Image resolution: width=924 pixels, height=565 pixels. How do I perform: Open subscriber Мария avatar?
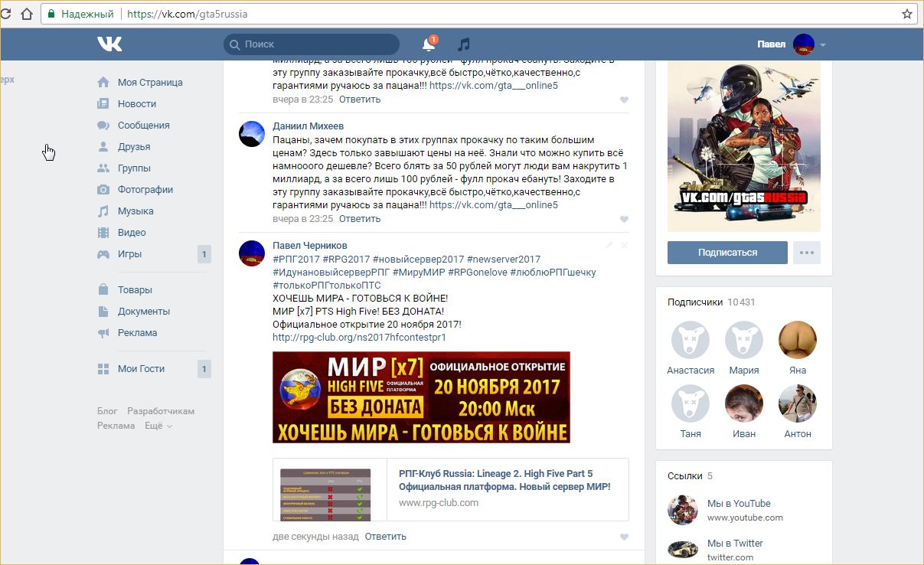pyautogui.click(x=744, y=340)
